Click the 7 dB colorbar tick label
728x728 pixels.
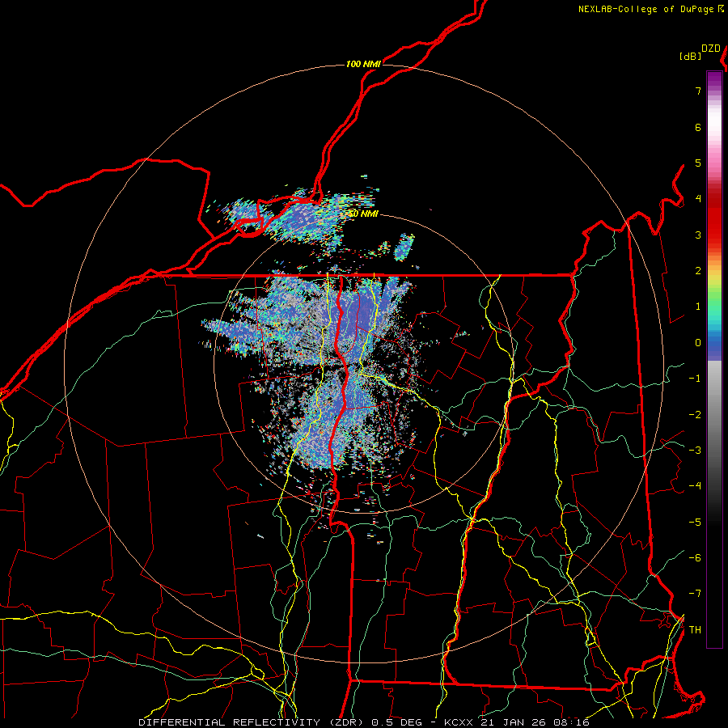point(698,91)
